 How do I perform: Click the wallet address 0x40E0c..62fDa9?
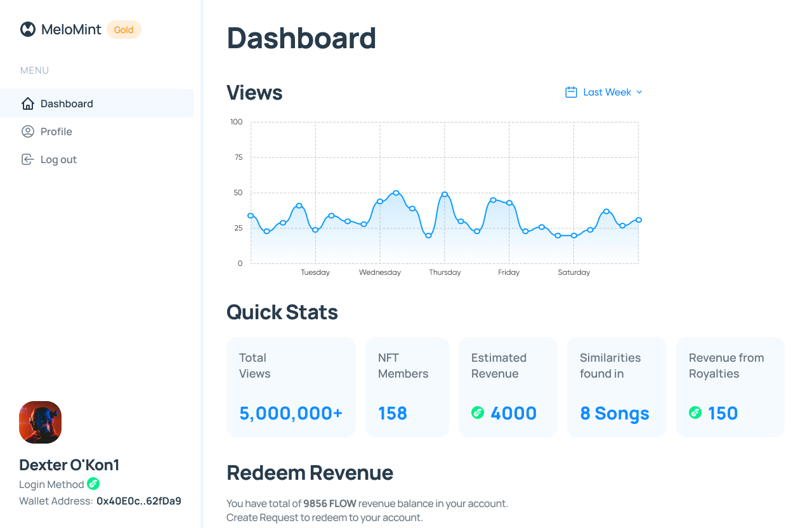(138, 501)
